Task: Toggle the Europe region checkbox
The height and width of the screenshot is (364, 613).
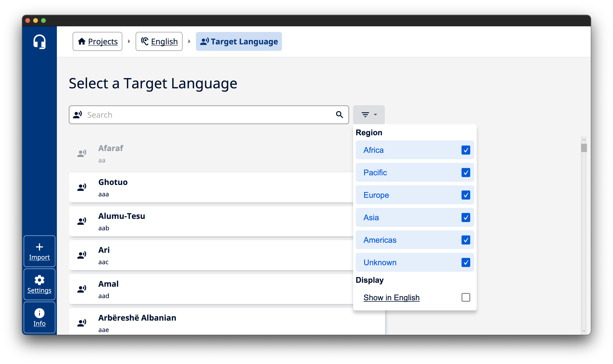Action: pos(465,195)
